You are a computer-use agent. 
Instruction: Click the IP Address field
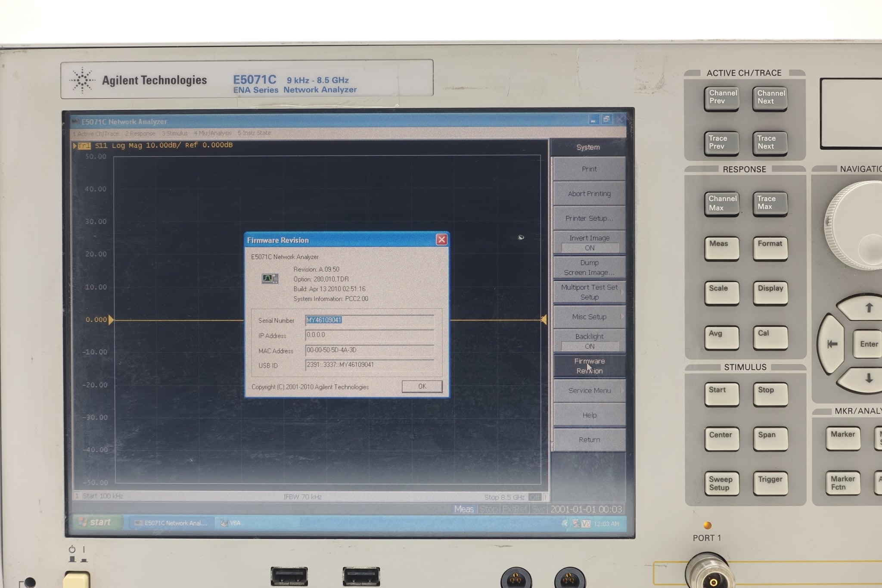pyautogui.click(x=370, y=335)
